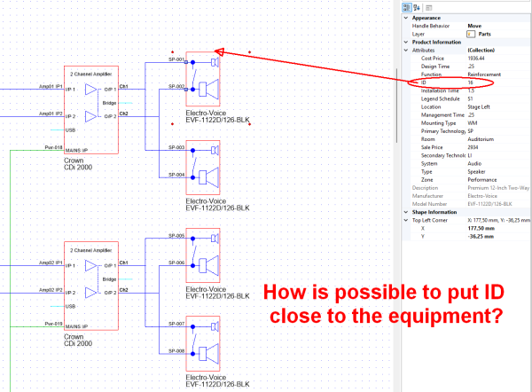Collapse the Shape Information section
This screenshot has width=532, height=392.
tap(407, 211)
